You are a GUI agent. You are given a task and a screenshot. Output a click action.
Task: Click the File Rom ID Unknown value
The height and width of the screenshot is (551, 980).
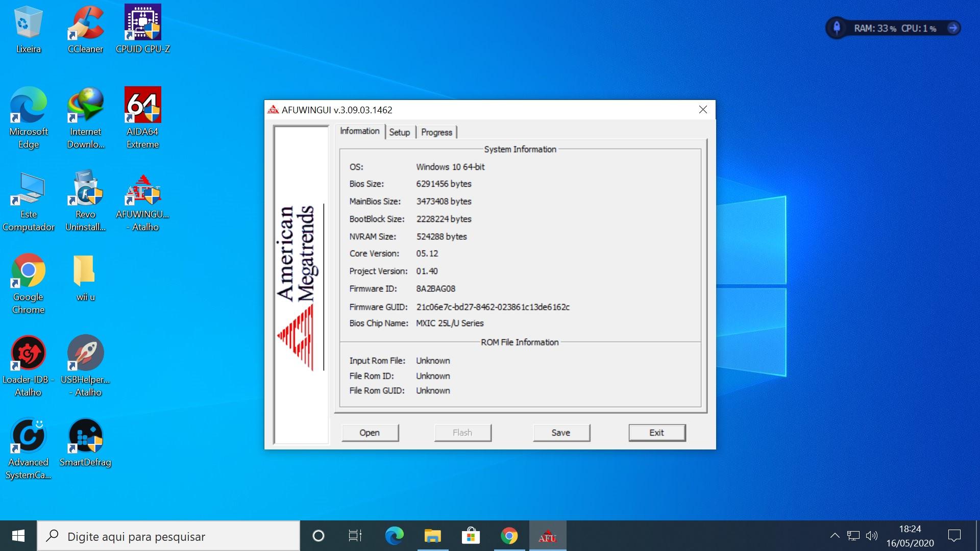pyautogui.click(x=433, y=376)
